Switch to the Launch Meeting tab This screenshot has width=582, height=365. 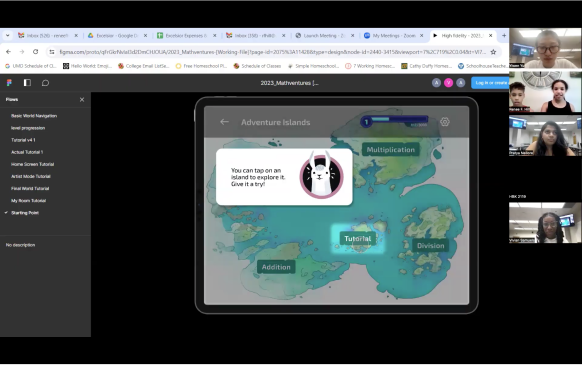pyautogui.click(x=324, y=36)
